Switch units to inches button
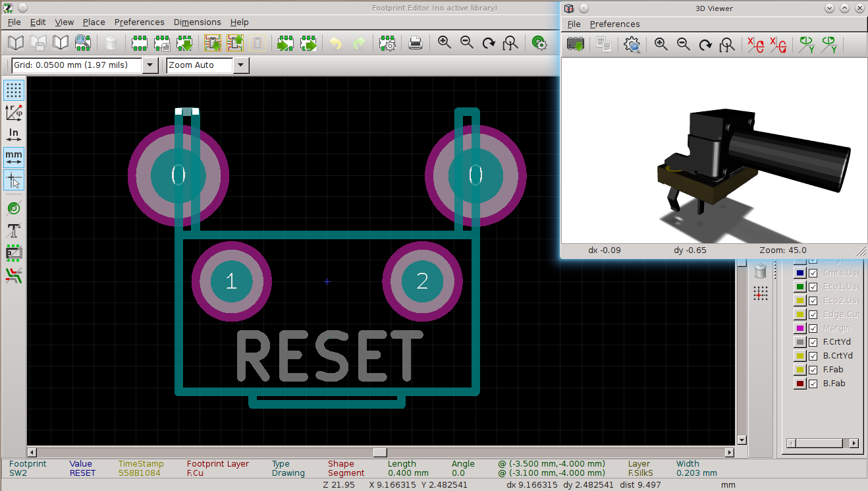The height and width of the screenshot is (491, 868). [14, 135]
